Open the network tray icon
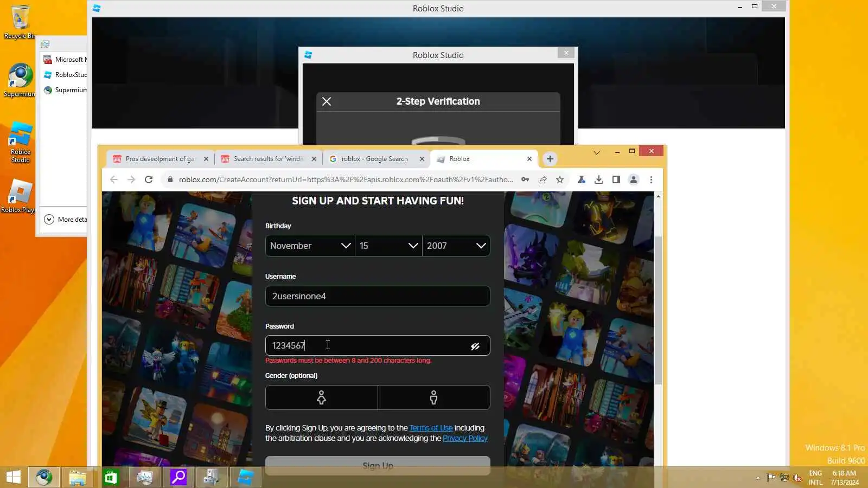 784,478
